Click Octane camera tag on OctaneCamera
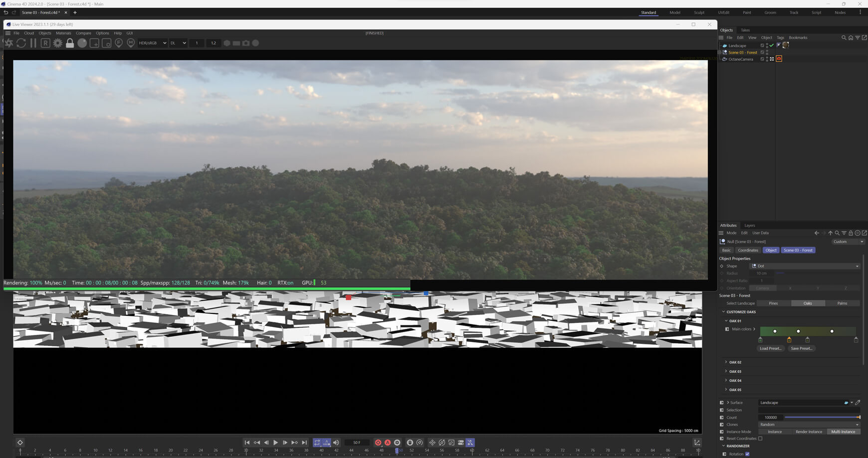868x458 pixels. point(779,59)
